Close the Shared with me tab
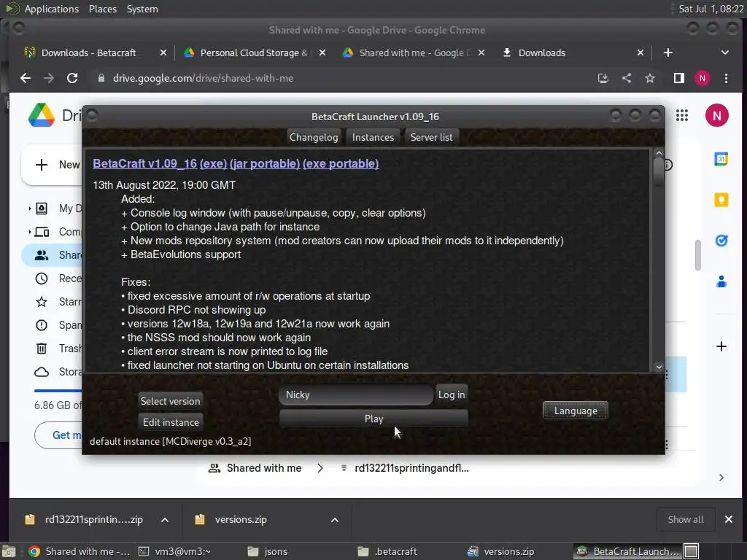Screen dimensions: 747x560 coord(481,52)
